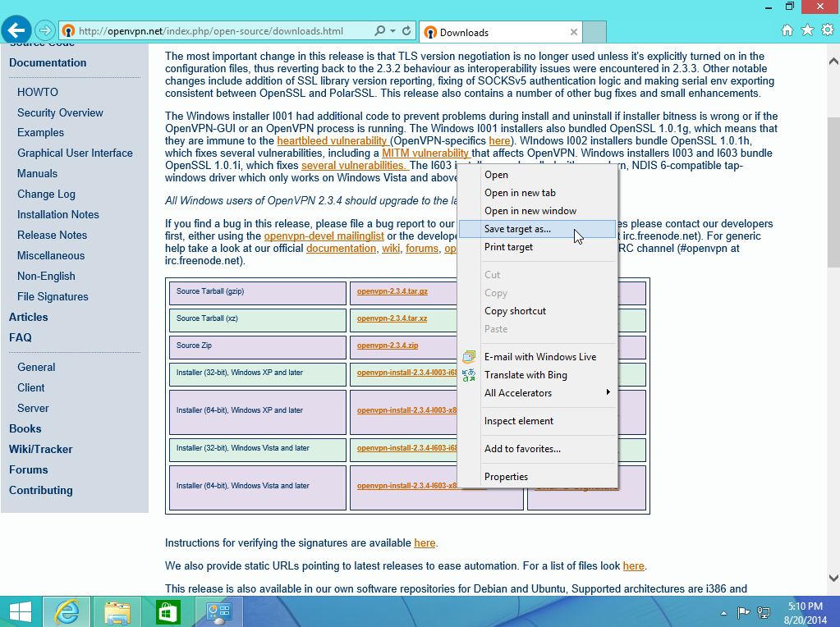Go to the browser Home icon

click(787, 30)
